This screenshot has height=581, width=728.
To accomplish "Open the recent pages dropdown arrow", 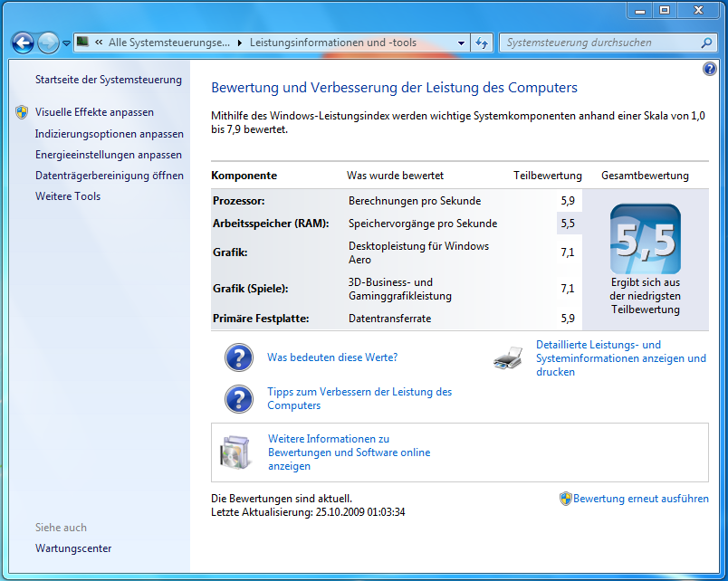I will click(x=66, y=43).
